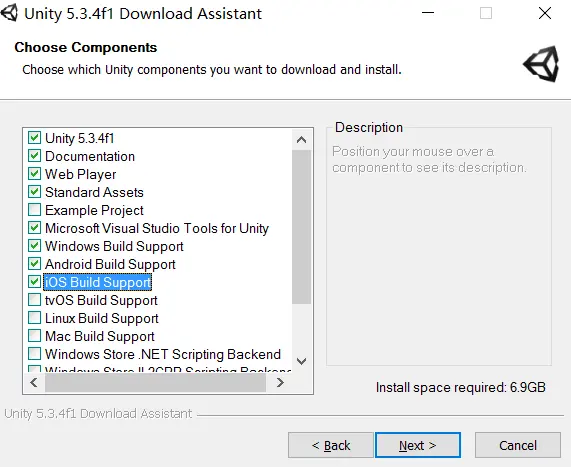The width and height of the screenshot is (571, 467).
Task: Select Windows Store .NET Scripting Backend label
Action: coord(163,354)
